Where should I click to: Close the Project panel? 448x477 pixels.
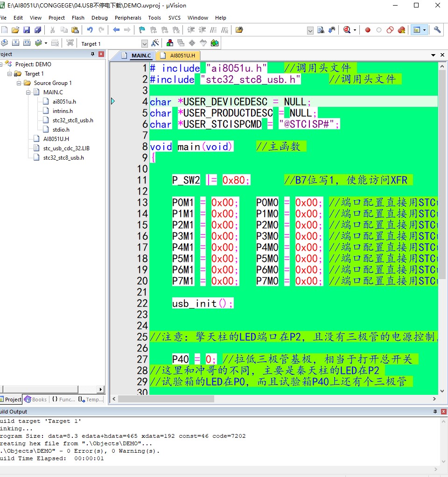coord(101,54)
